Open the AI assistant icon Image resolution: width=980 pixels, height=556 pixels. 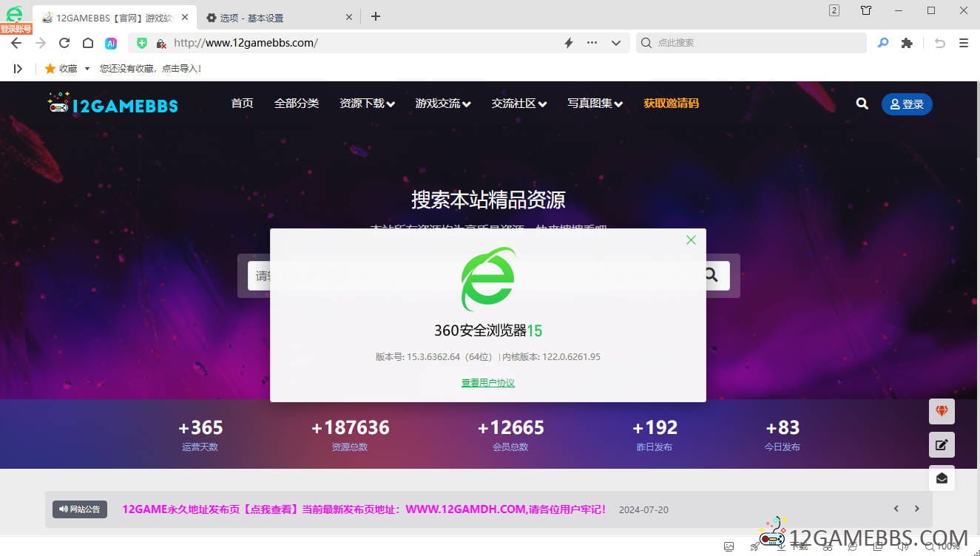coord(111,43)
